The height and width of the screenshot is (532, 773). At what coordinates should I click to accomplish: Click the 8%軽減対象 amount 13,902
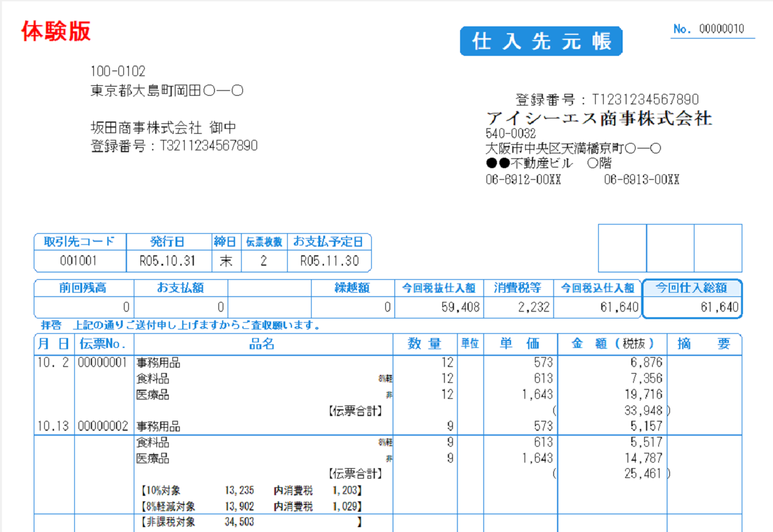click(x=240, y=506)
